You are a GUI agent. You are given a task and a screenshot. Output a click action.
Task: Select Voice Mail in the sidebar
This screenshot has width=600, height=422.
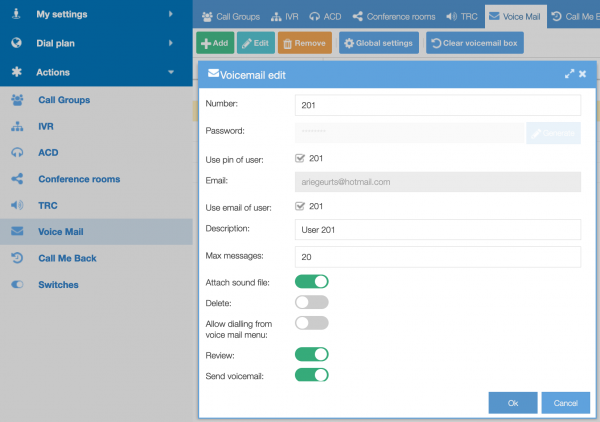point(96,232)
